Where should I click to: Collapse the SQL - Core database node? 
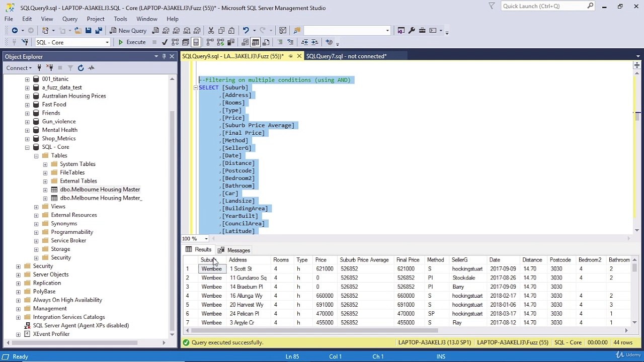(27, 147)
